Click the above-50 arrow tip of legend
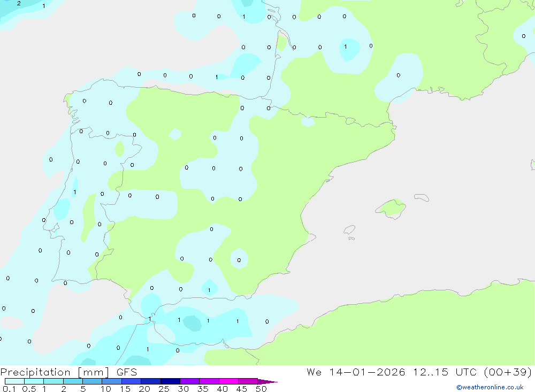Image resolution: width=535 pixels, height=392 pixels. [267, 382]
